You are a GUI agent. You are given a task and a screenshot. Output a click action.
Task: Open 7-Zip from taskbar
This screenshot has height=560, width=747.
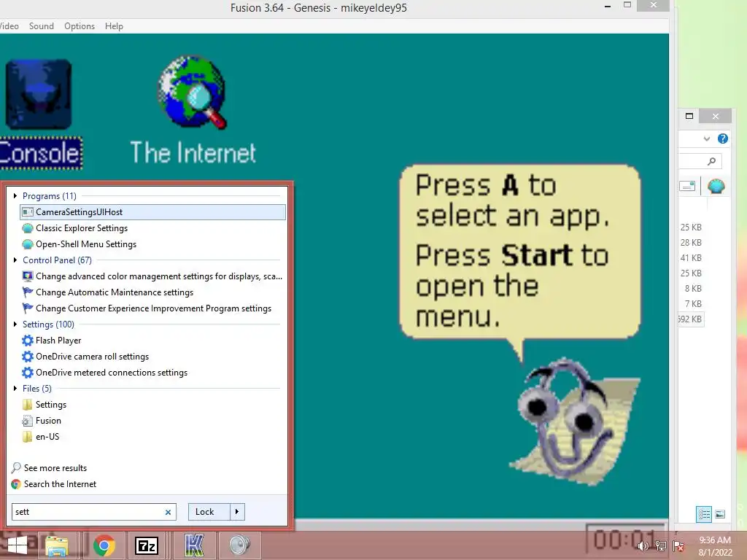(147, 545)
